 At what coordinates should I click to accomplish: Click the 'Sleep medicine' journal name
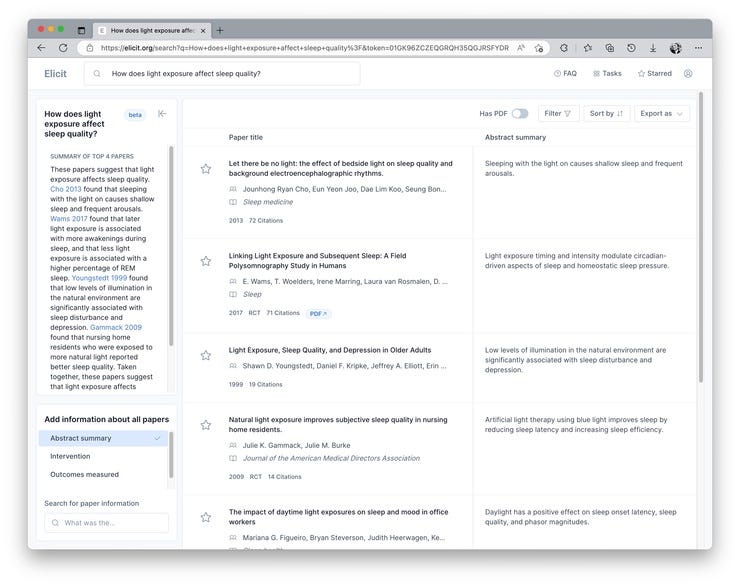(268, 202)
